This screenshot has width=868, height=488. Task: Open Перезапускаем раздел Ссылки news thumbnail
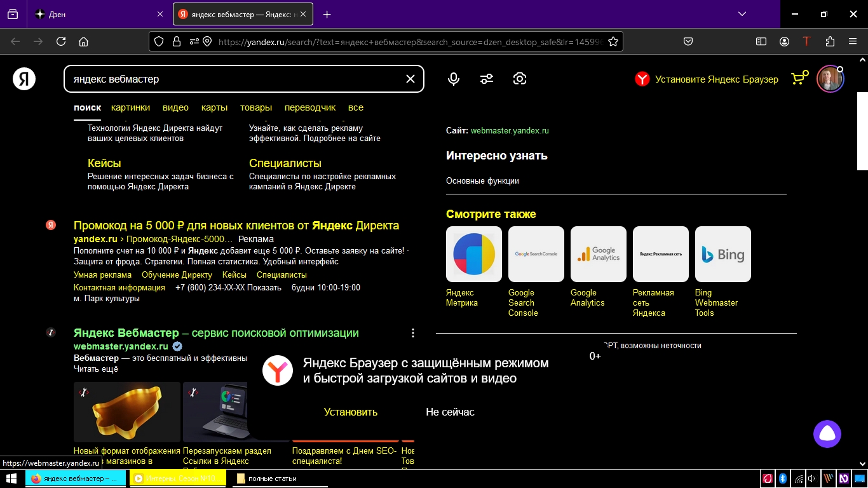point(216,412)
